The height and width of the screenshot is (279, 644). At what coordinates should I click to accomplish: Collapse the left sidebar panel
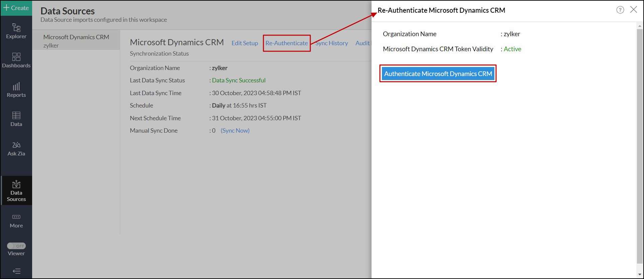click(x=16, y=271)
